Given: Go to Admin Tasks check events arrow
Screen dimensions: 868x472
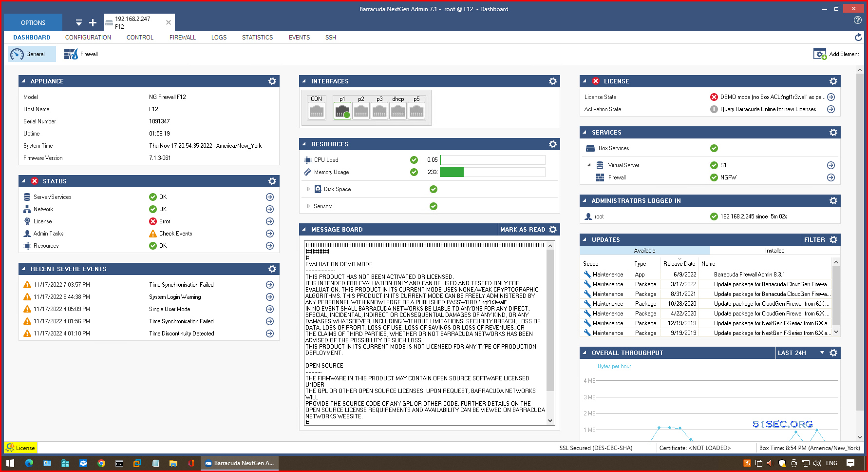Looking at the screenshot, I should point(270,234).
